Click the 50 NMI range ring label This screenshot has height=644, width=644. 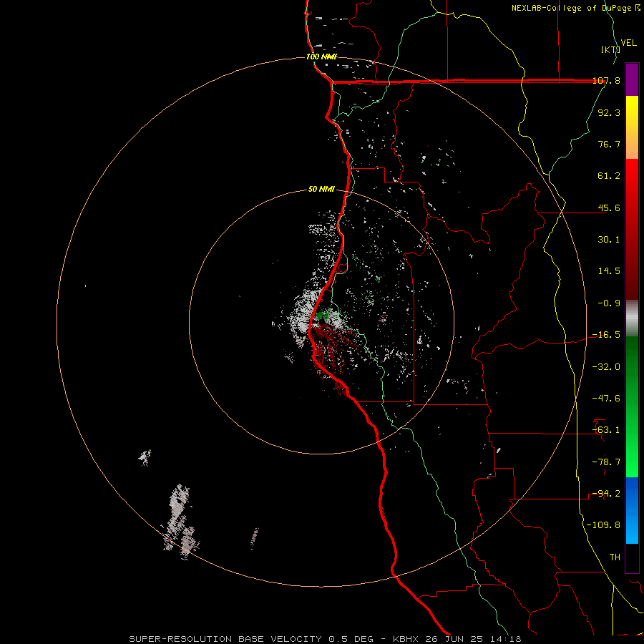coord(321,190)
